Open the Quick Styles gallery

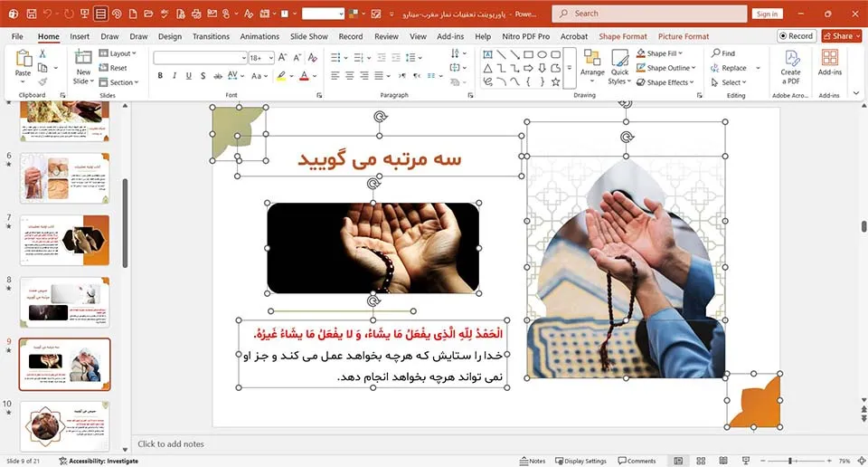click(x=619, y=67)
